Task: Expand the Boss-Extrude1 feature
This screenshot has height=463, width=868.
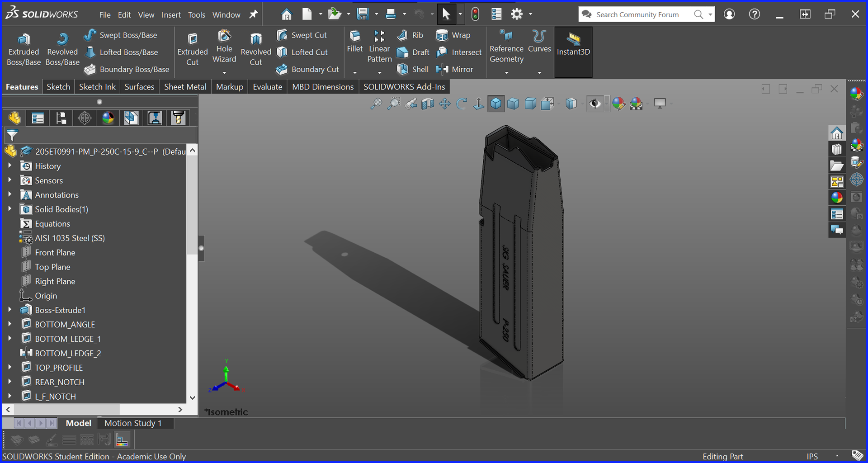Action: pos(9,310)
